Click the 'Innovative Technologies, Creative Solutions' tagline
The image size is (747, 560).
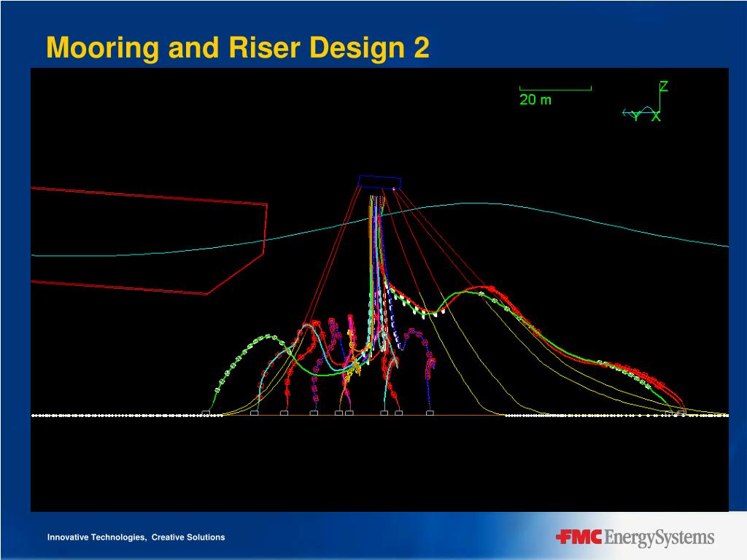click(x=136, y=537)
